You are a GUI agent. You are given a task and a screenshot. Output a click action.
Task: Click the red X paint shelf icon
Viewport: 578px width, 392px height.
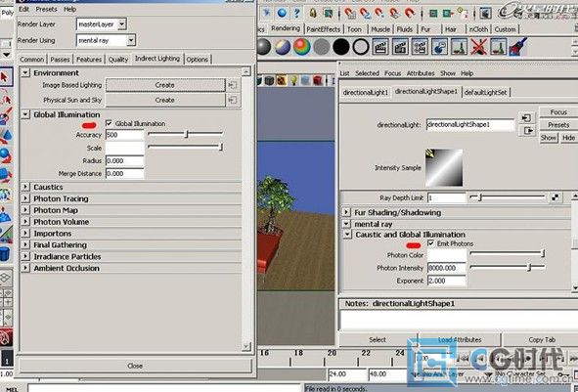[x=478, y=47]
